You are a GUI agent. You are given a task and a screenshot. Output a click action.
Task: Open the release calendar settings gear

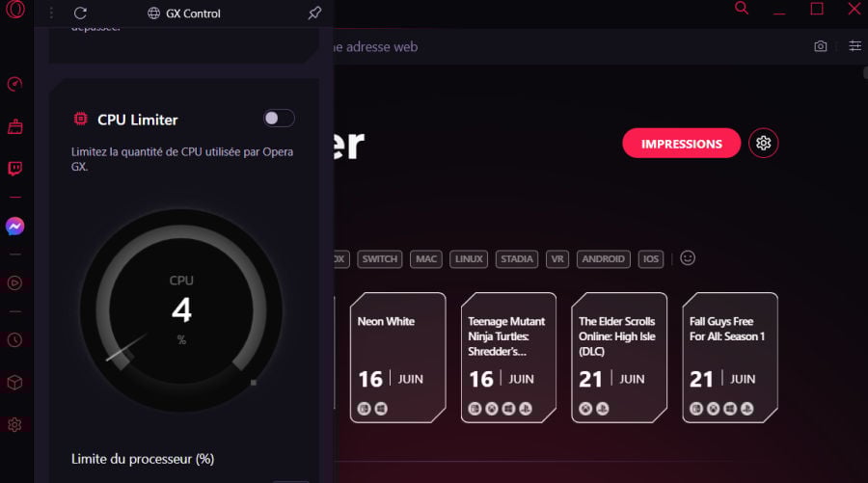[x=764, y=144]
